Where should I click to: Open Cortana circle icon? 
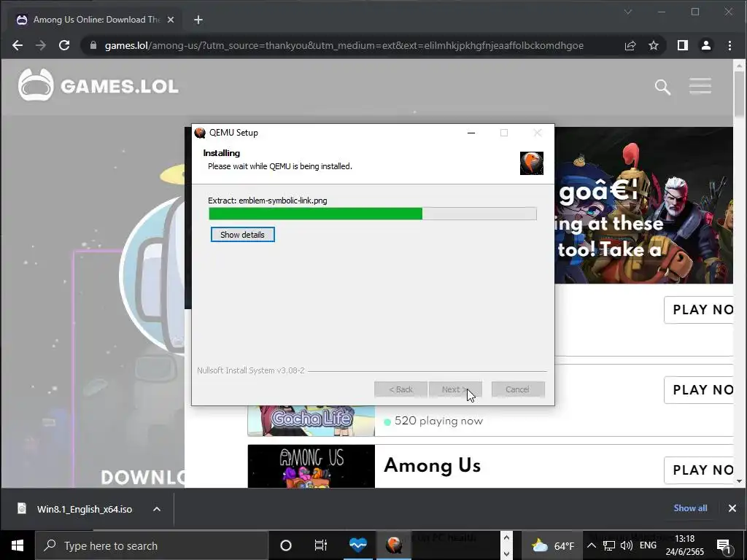[x=286, y=545]
